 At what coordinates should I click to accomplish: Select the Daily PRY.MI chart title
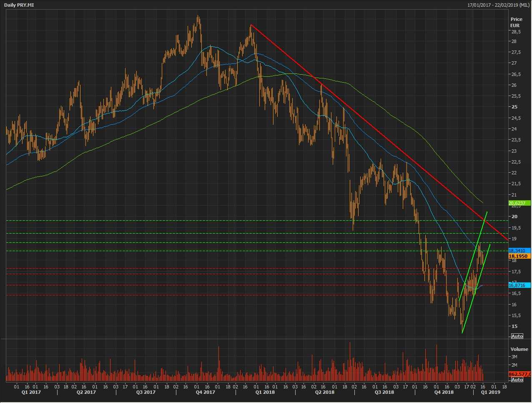click(19, 5)
